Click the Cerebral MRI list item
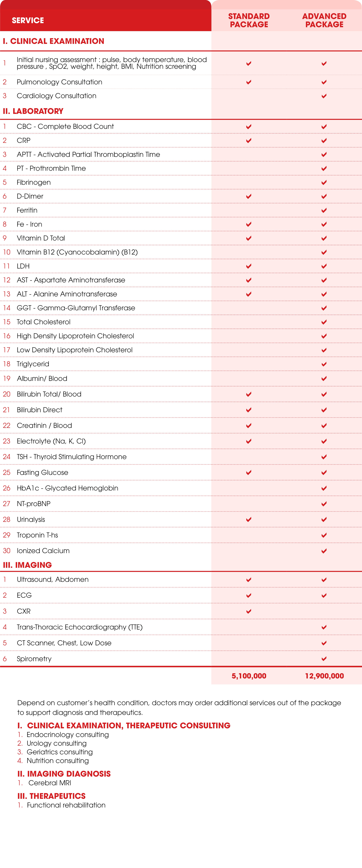Image resolution: width=362 pixels, height=868 pixels. [50, 783]
